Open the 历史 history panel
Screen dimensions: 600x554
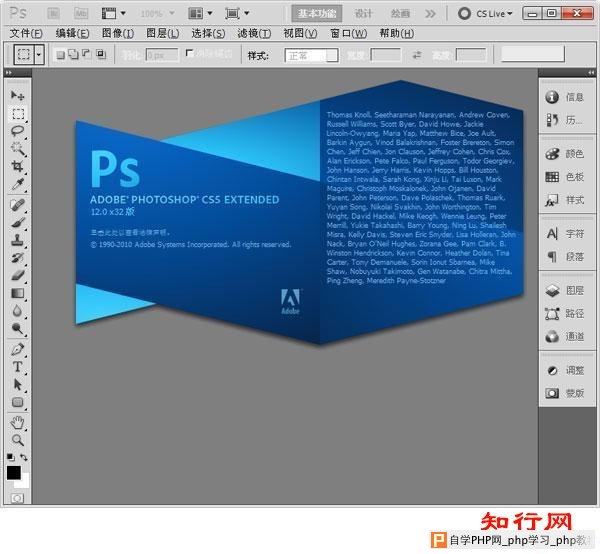click(x=565, y=120)
